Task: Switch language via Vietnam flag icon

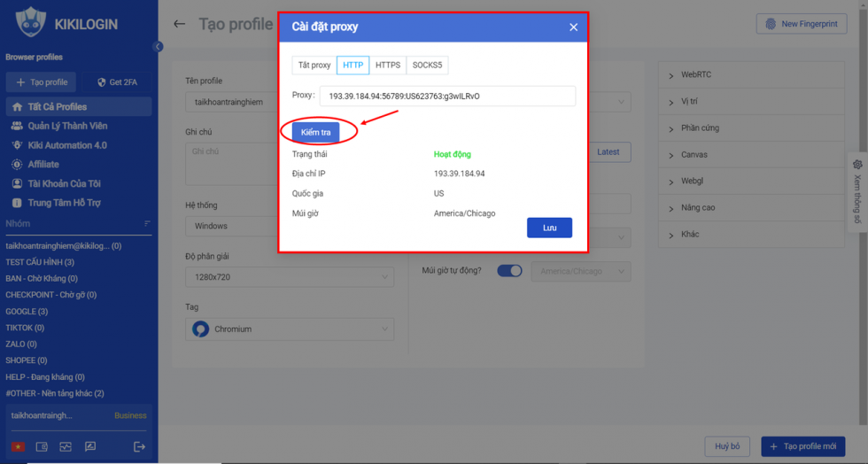Action: (18, 446)
